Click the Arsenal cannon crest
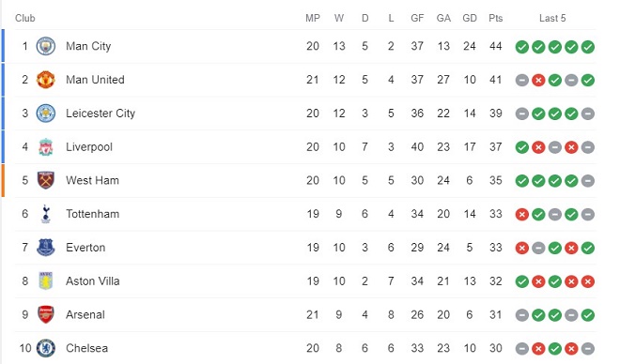Viewport: 620px width, 364px height. click(45, 314)
